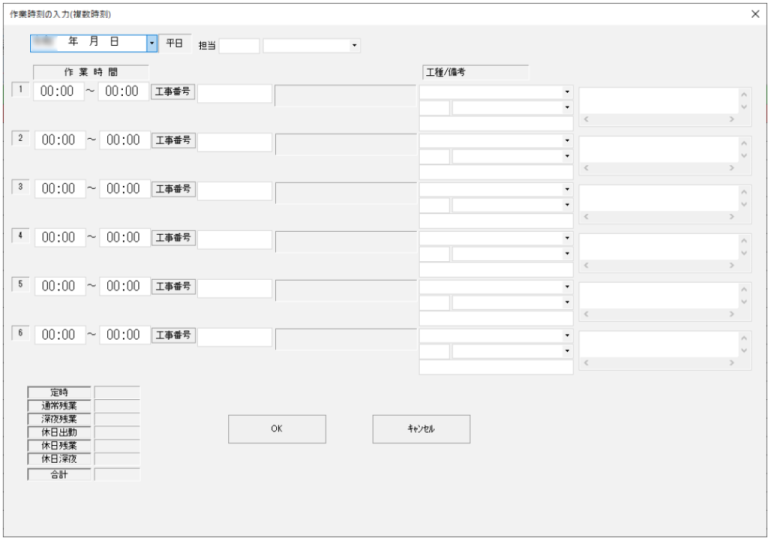Select row 2 end time field

tap(123, 140)
